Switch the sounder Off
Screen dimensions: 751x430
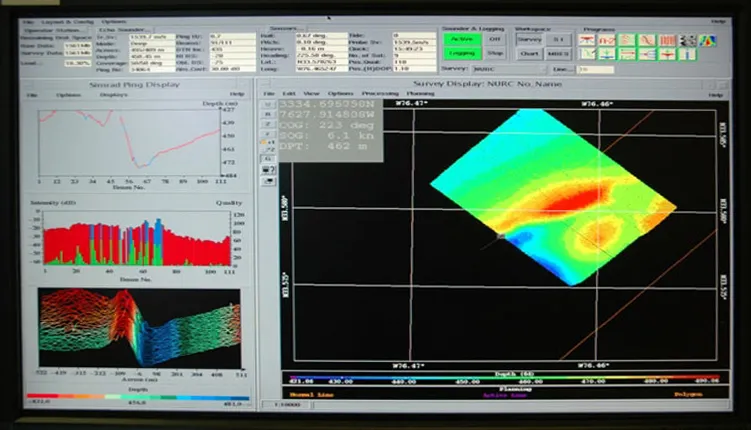coord(495,39)
